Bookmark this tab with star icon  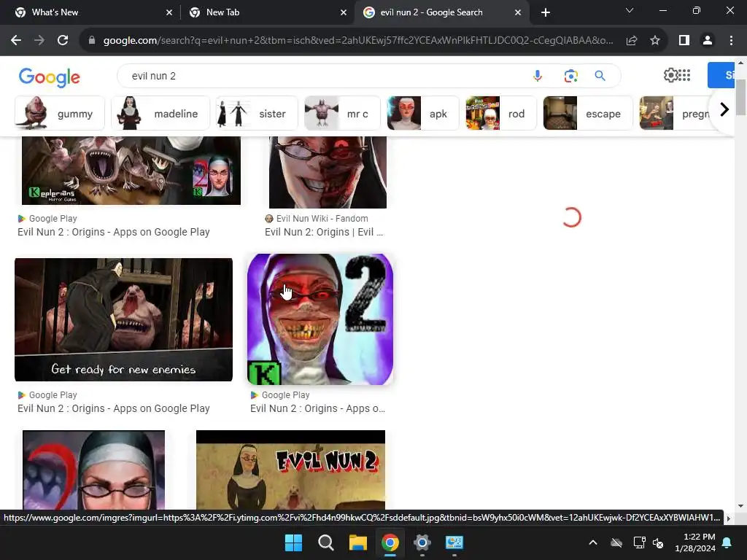coord(655,41)
